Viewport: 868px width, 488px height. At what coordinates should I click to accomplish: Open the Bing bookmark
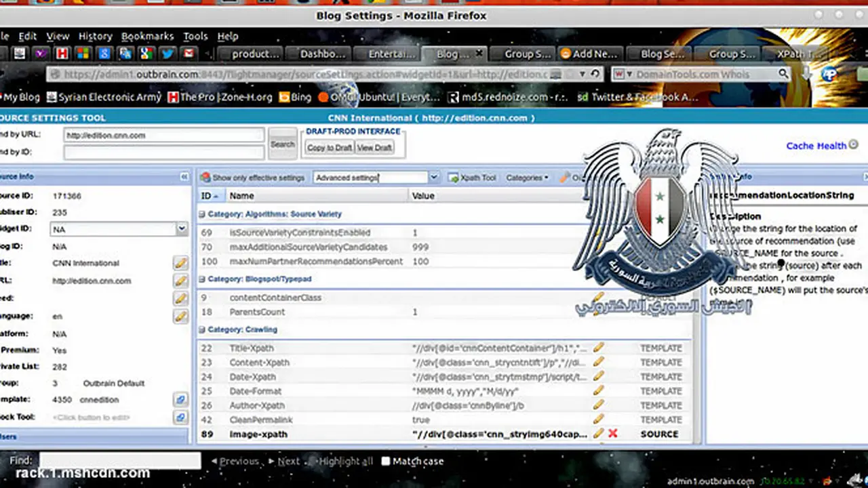[x=295, y=97]
